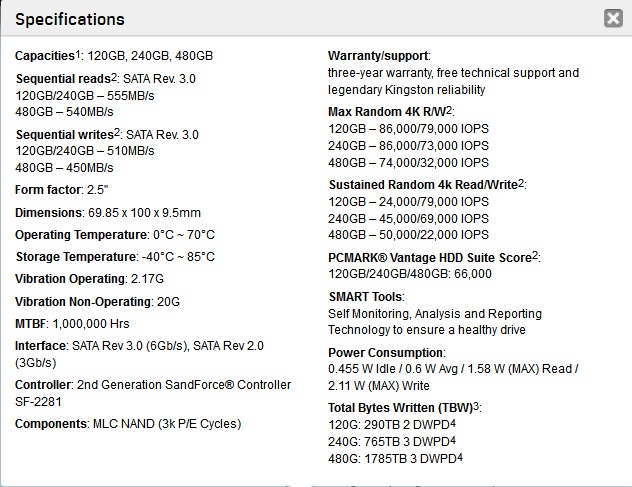Select the Storage Temperature label
The image size is (632, 487).
click(x=75, y=257)
